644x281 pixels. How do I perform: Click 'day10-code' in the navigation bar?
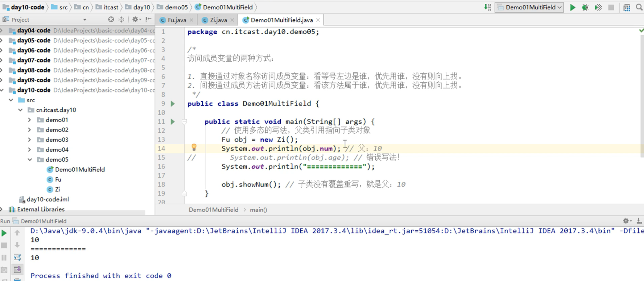point(24,7)
